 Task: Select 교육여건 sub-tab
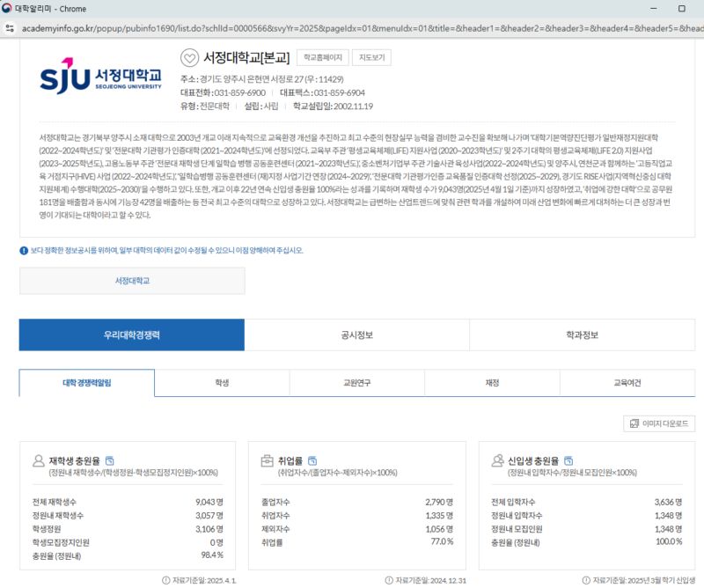point(627,383)
